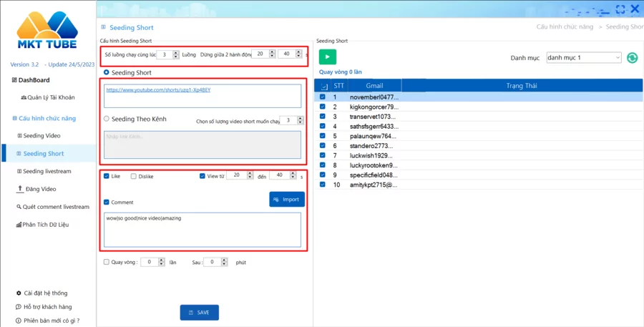Viewport: 644px width, 327px height.
Task: Click the stepper of delay value 20
Action: [x=272, y=54]
